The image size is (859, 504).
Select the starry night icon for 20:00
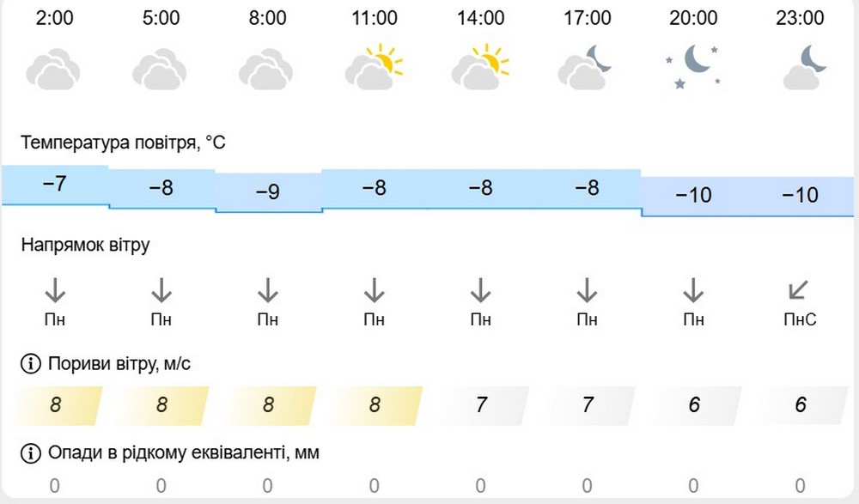(692, 67)
